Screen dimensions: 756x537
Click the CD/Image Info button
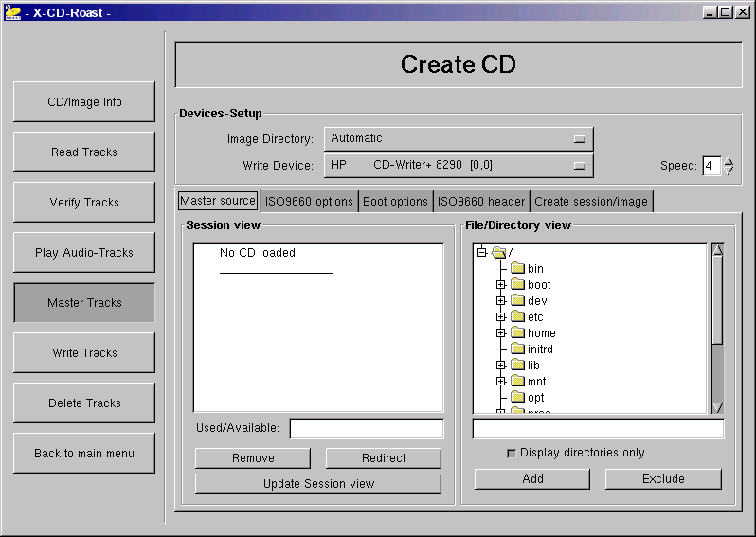pos(84,101)
